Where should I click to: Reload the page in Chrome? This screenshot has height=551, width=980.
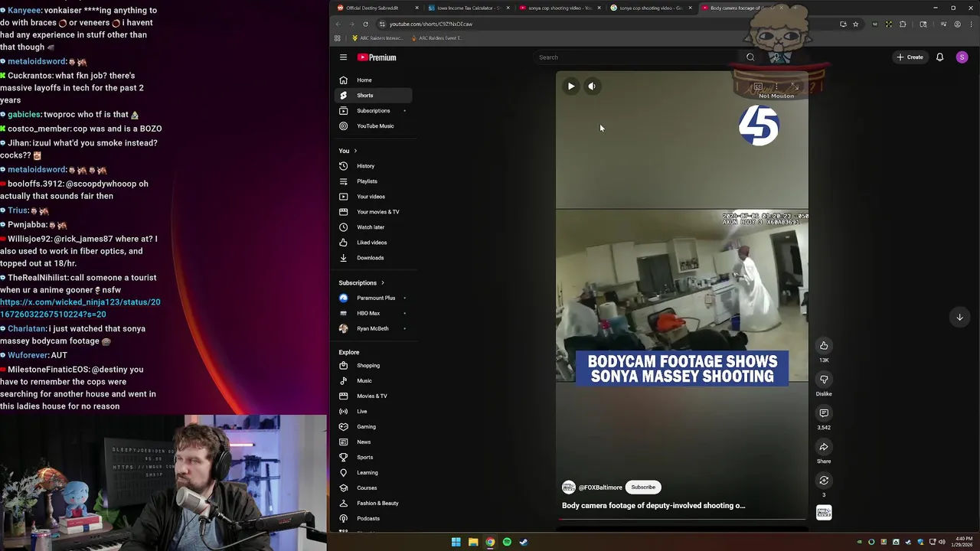[365, 24]
